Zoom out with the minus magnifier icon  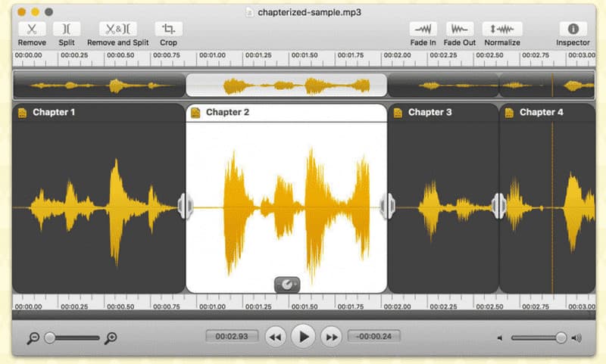tap(33, 338)
